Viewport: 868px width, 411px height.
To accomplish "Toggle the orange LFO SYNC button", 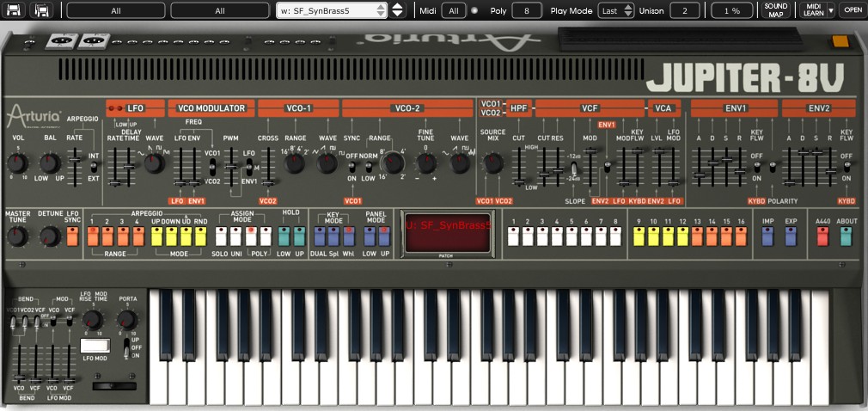I will [x=72, y=236].
